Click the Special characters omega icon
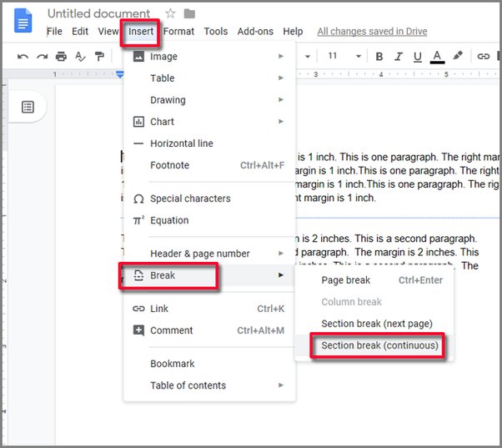Viewport: 502px width, 448px height. click(138, 199)
